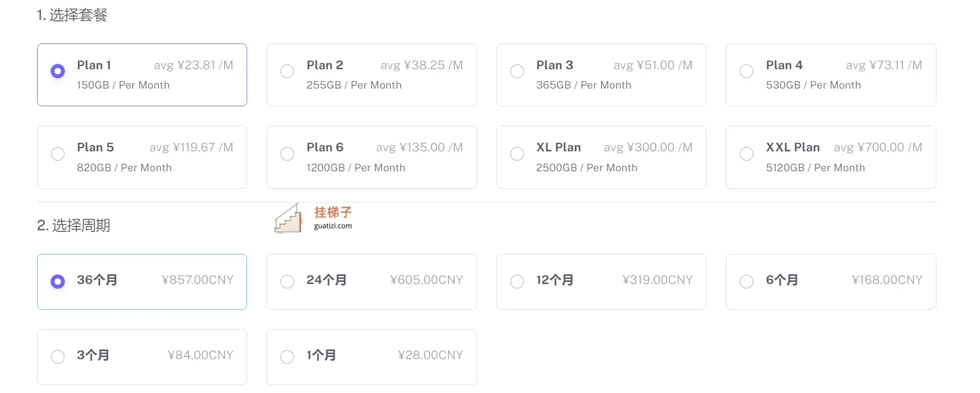Click the 2. 选择周期 section heading
The image size is (980, 393).
[x=74, y=225]
